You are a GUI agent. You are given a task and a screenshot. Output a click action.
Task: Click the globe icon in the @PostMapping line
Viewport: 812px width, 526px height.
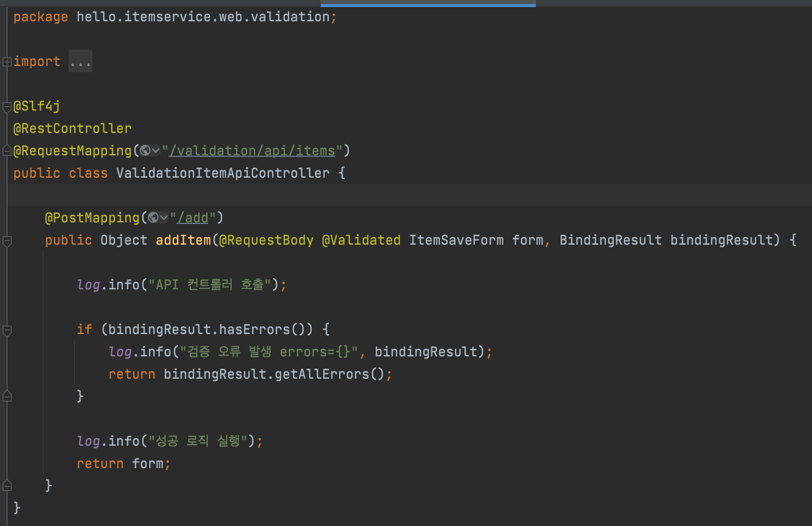tap(153, 218)
